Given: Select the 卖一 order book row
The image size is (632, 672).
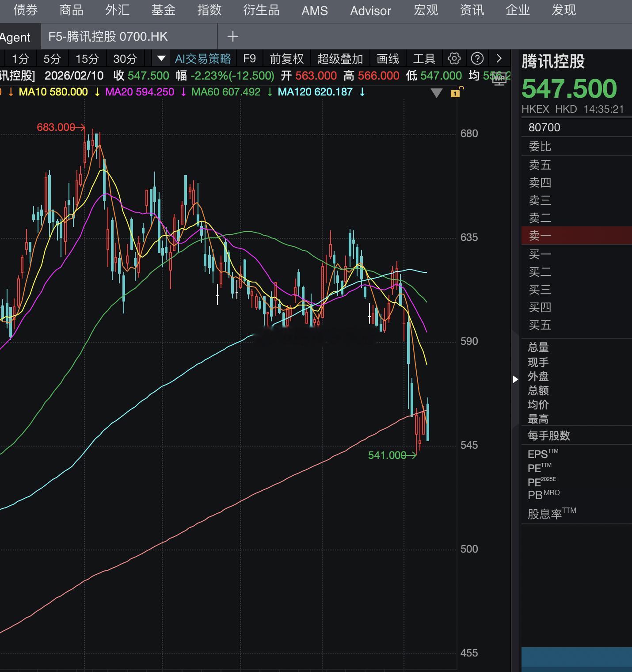Looking at the screenshot, I should tap(576, 236).
